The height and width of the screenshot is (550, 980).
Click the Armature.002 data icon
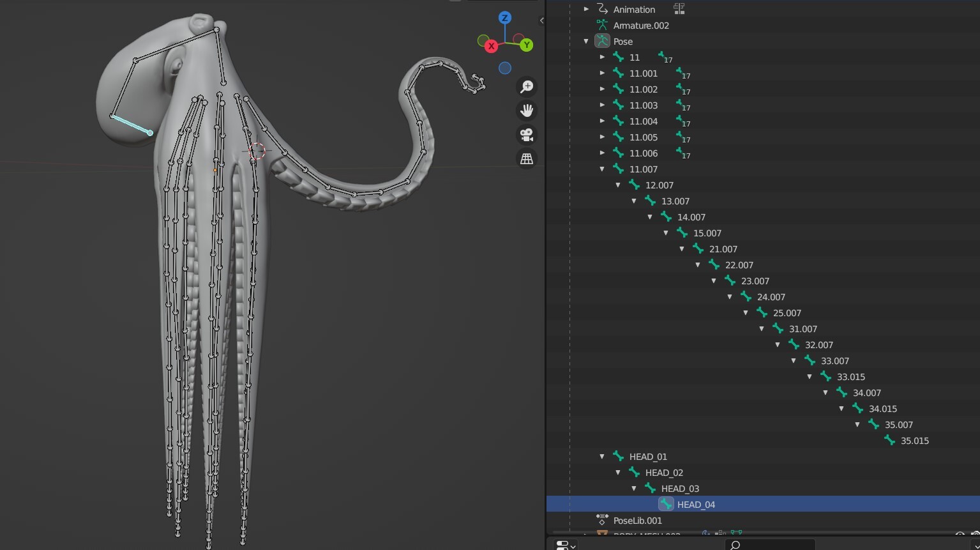pos(602,26)
